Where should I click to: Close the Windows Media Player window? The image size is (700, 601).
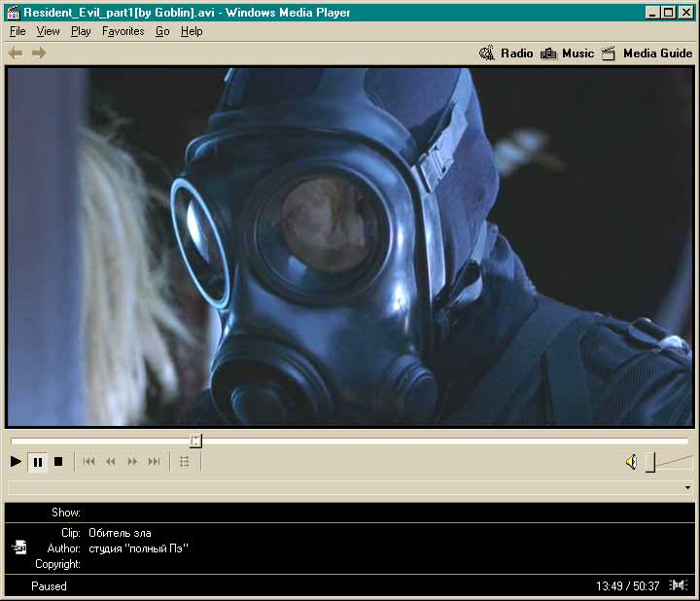coord(685,13)
